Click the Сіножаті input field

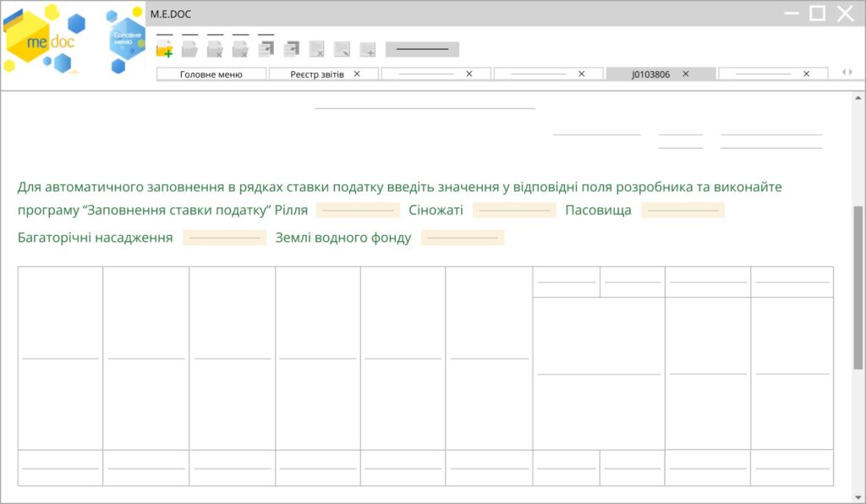pyautogui.click(x=514, y=211)
